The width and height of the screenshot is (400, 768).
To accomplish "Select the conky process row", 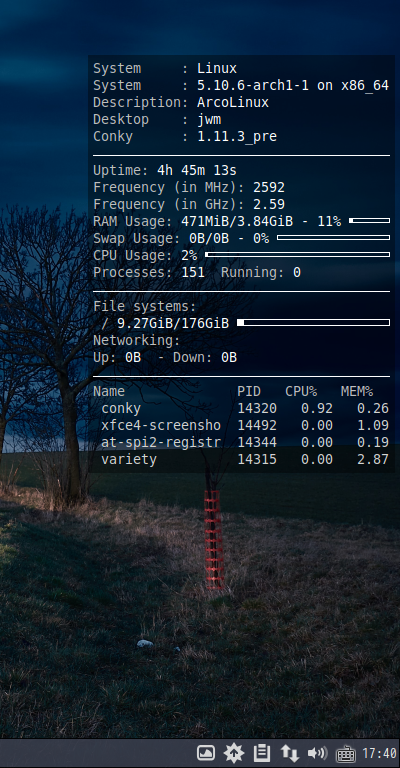I will (241, 408).
